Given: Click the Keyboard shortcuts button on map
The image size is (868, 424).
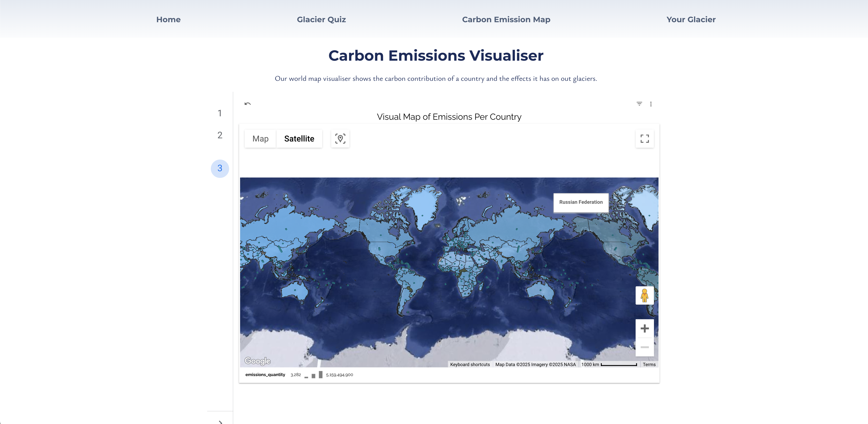Looking at the screenshot, I should point(470,364).
